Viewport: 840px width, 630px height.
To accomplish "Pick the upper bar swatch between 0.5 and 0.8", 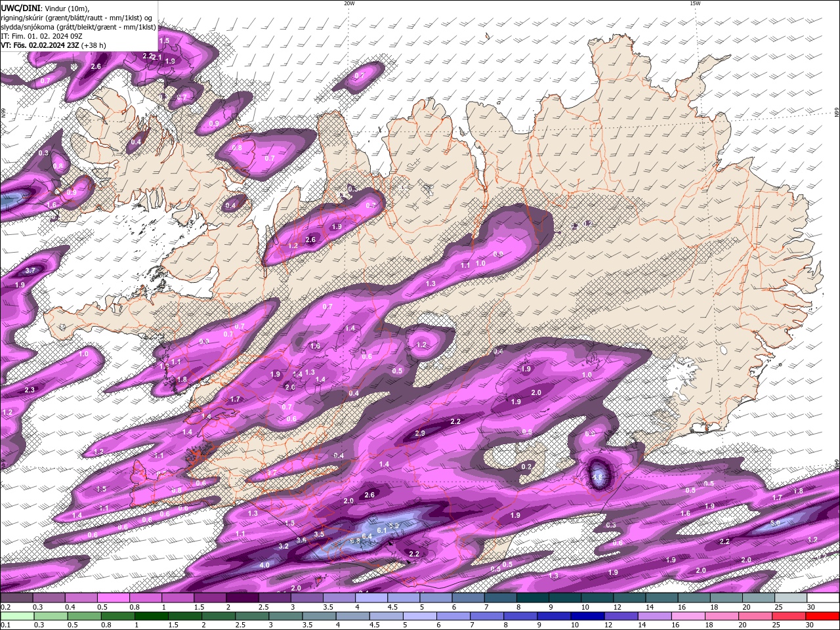I will coord(113,598).
